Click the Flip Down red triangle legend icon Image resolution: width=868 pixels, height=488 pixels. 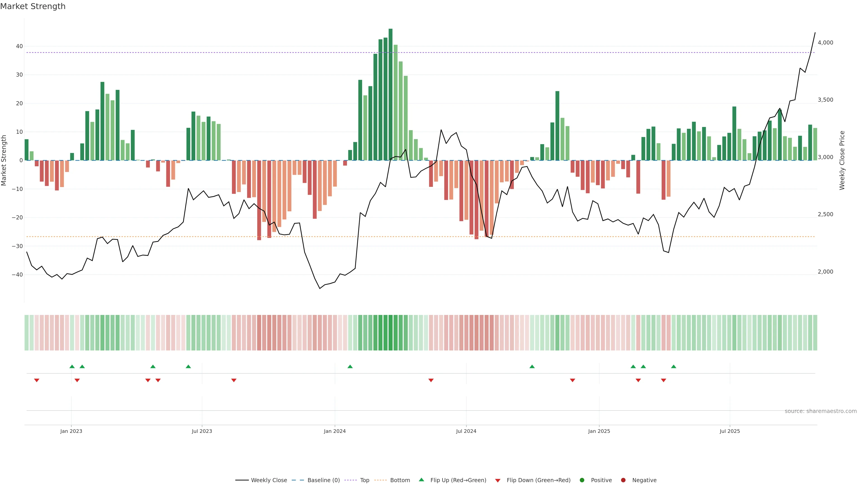pyautogui.click(x=498, y=481)
